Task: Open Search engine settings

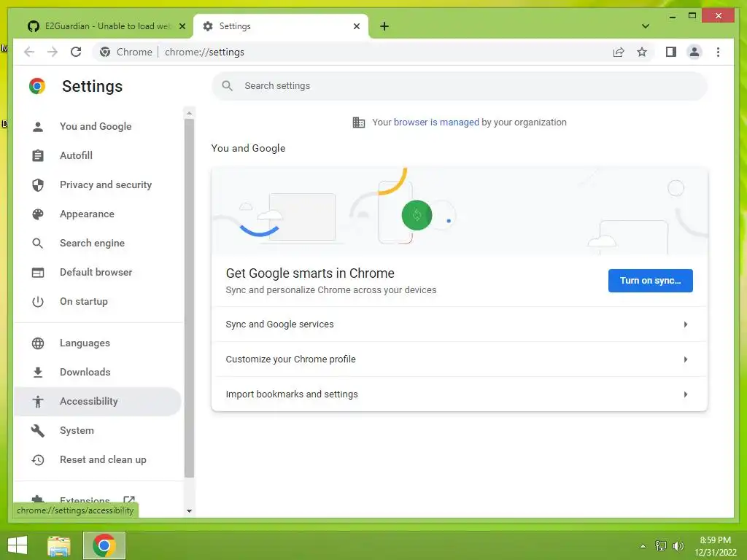Action: point(98,243)
